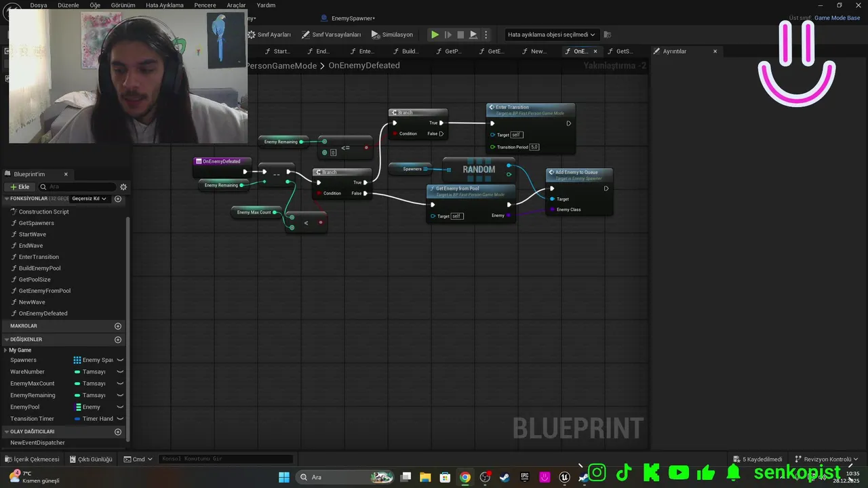Open the Araçlar menu

coord(236,5)
